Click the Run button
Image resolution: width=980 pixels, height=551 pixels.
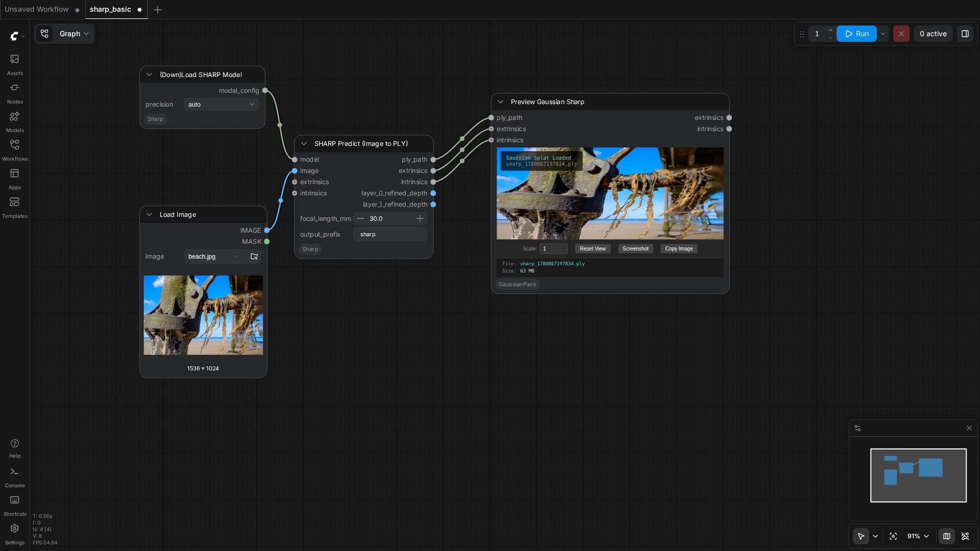(x=856, y=34)
